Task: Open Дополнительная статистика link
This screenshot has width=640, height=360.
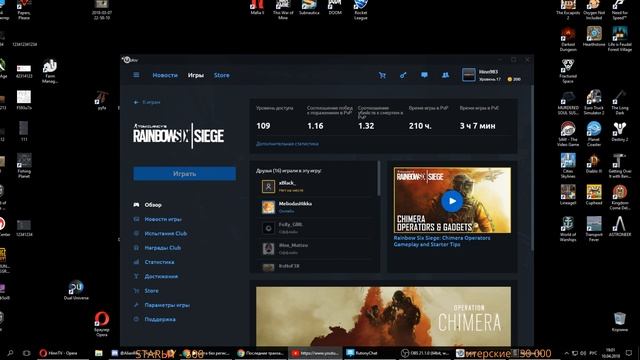Action: tap(287, 144)
